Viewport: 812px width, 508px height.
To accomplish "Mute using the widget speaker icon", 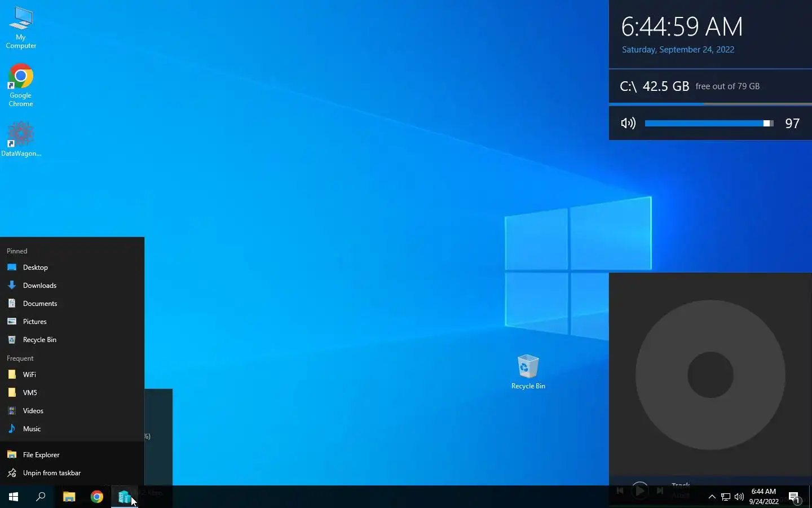I will click(628, 123).
